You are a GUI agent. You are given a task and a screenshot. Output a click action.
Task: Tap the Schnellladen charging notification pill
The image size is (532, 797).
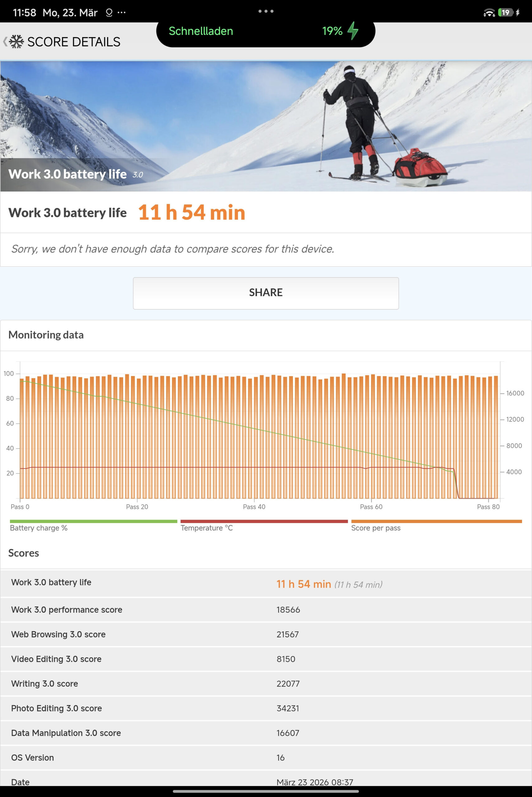[x=265, y=31]
